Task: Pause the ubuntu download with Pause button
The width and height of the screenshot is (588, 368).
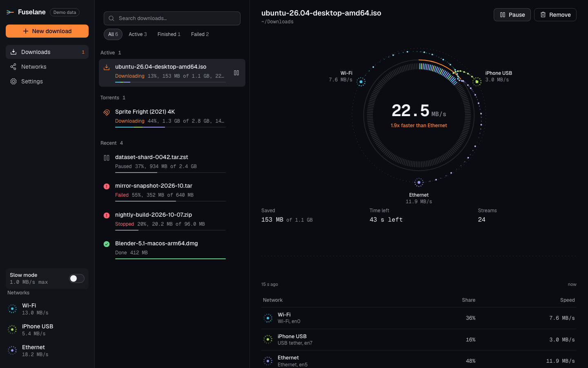Action: (x=512, y=15)
